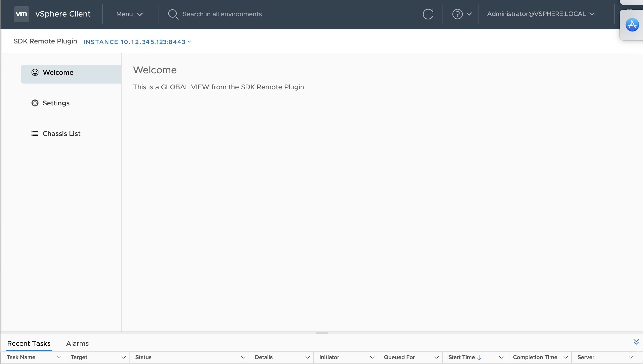Open the INSTANCE 10.12.345.123:8443 selector
643x364 pixels.
137,42
